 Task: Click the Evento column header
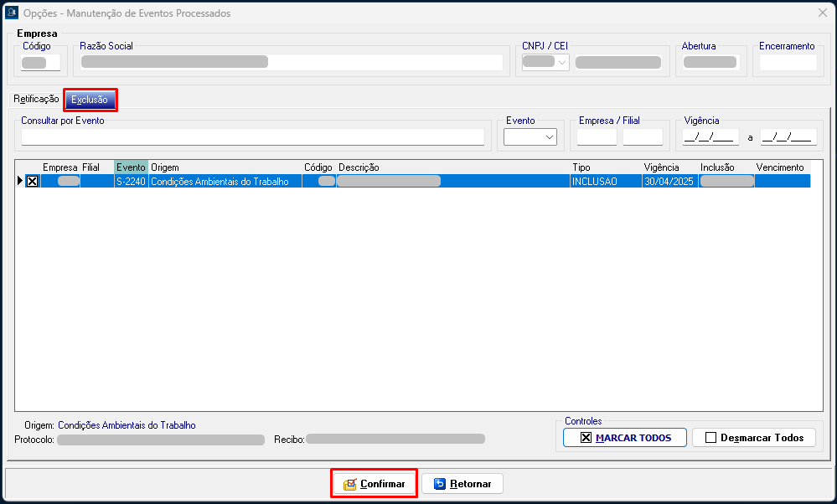(131, 167)
